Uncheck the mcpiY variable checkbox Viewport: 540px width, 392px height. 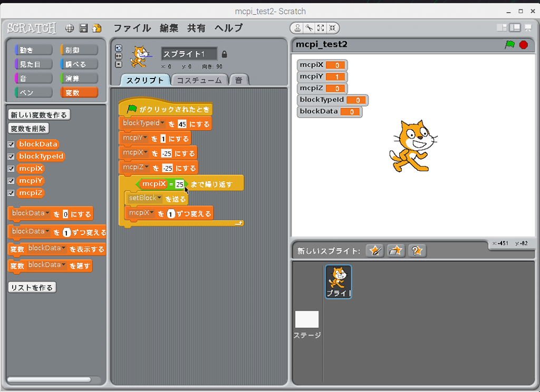(11, 181)
